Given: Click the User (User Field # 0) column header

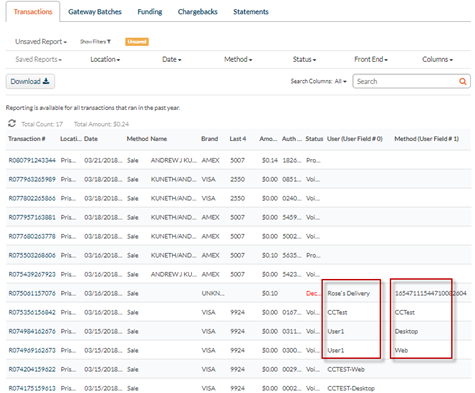Looking at the screenshot, I should point(355,139).
